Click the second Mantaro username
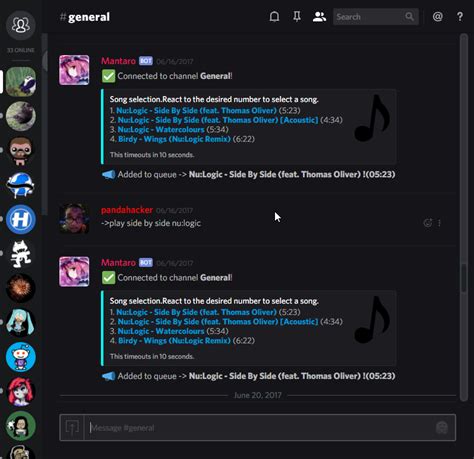The width and height of the screenshot is (474, 459). click(x=118, y=263)
